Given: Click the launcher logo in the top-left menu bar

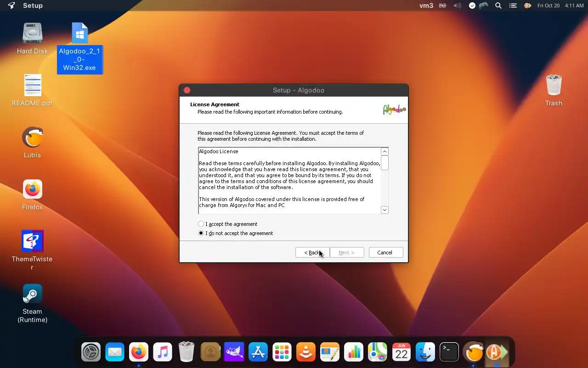Looking at the screenshot, I should [x=11, y=6].
